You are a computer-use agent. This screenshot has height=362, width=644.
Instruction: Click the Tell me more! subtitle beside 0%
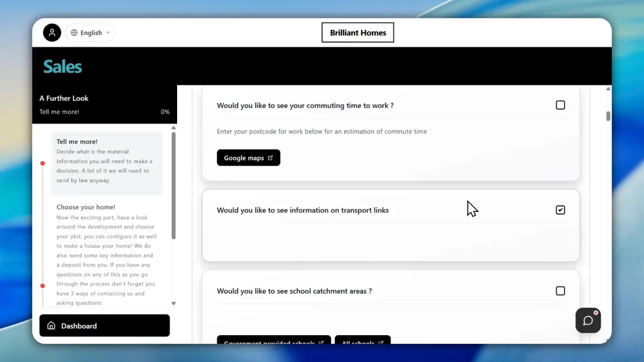pyautogui.click(x=60, y=112)
